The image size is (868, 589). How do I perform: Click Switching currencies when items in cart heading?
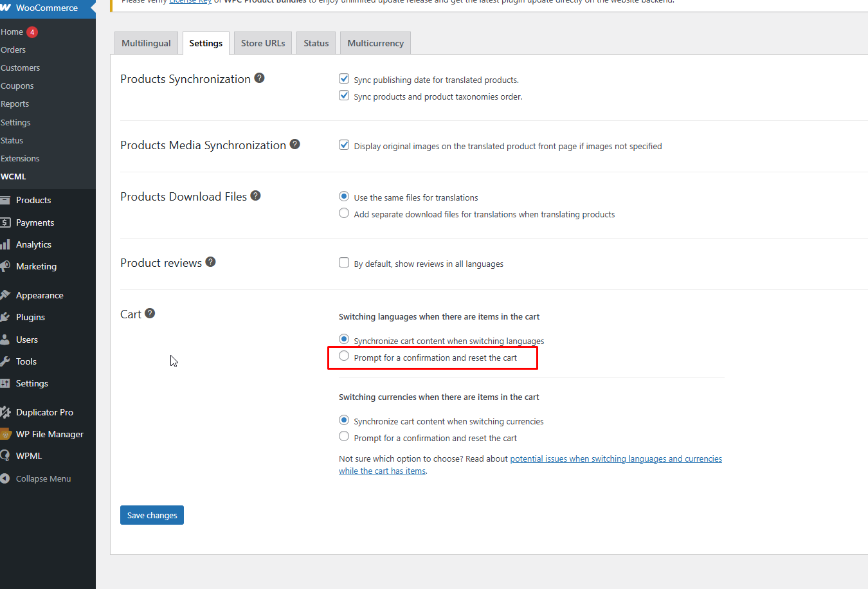pyautogui.click(x=439, y=397)
